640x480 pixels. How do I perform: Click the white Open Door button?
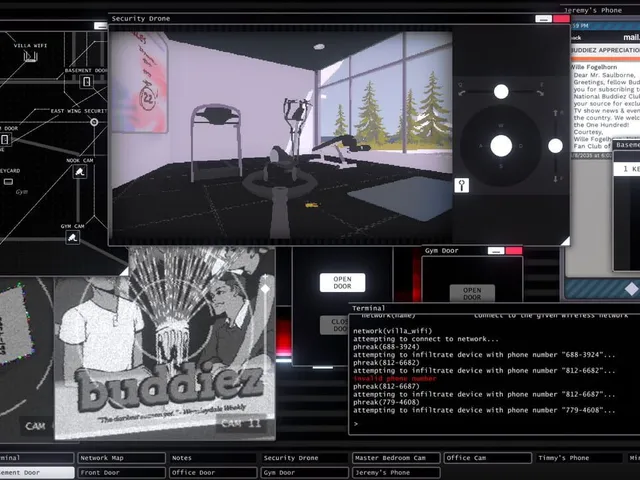click(342, 282)
